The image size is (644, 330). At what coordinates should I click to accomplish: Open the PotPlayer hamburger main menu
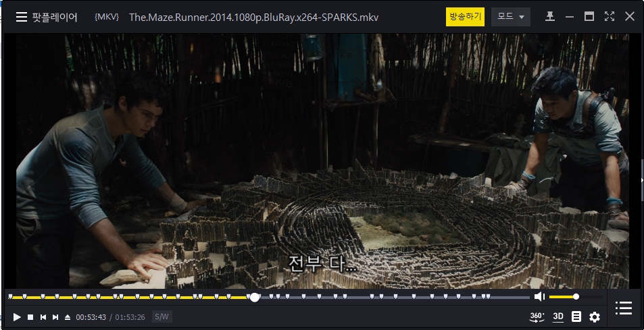22,18
